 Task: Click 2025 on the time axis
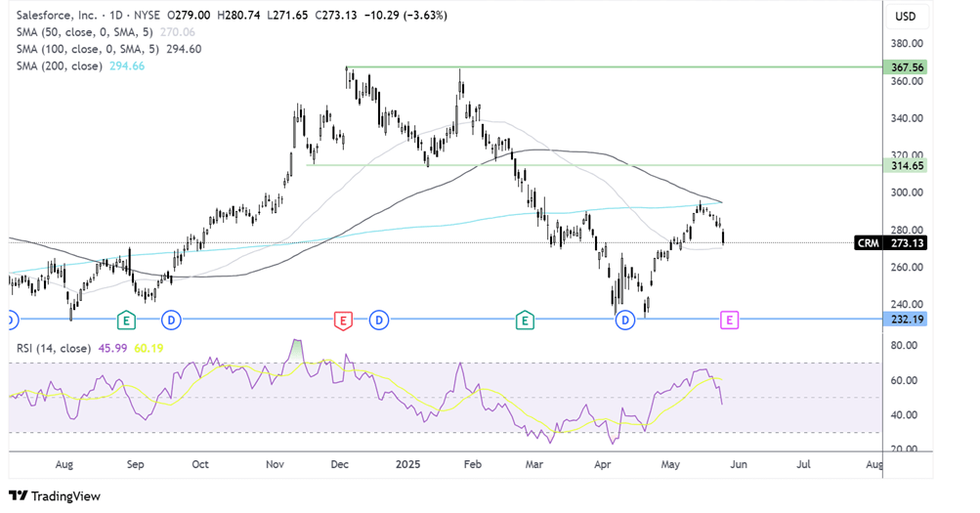408,464
